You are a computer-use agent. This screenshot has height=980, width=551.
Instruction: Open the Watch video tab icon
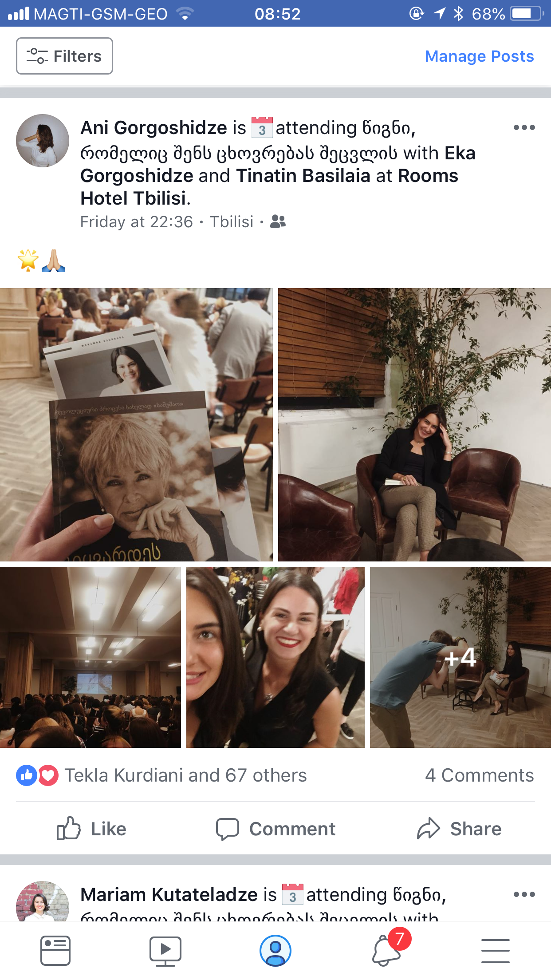165,951
